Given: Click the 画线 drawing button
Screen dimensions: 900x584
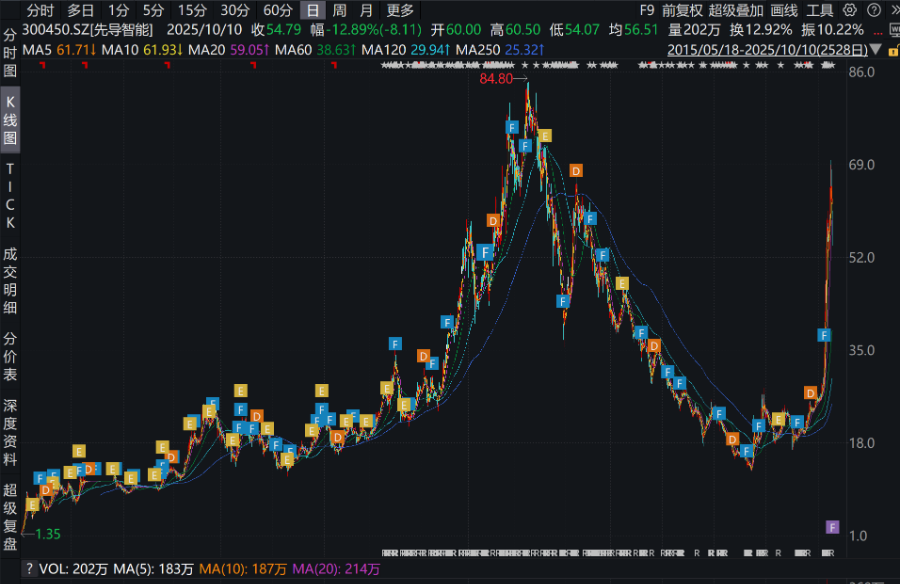Looking at the screenshot, I should pyautogui.click(x=784, y=10).
